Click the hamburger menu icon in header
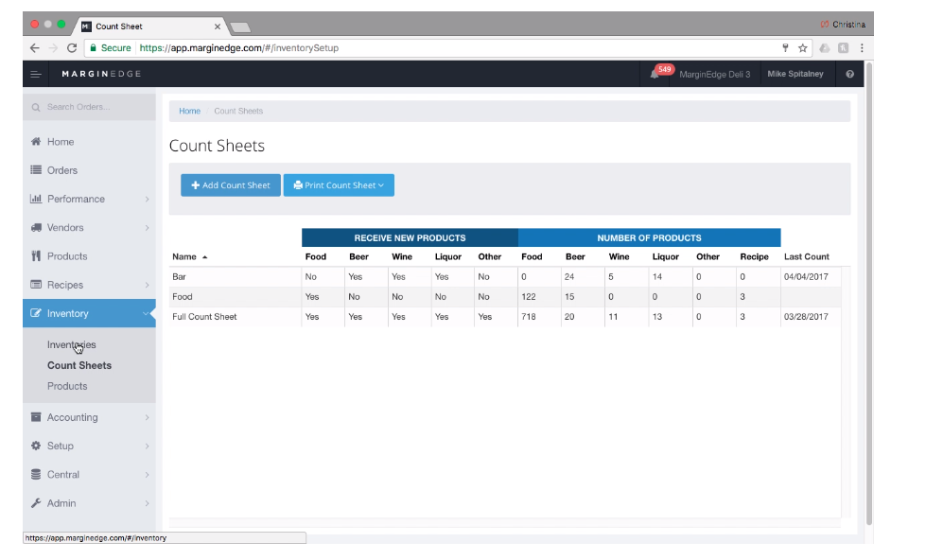Viewport: 926px width, 560px height. pos(36,74)
